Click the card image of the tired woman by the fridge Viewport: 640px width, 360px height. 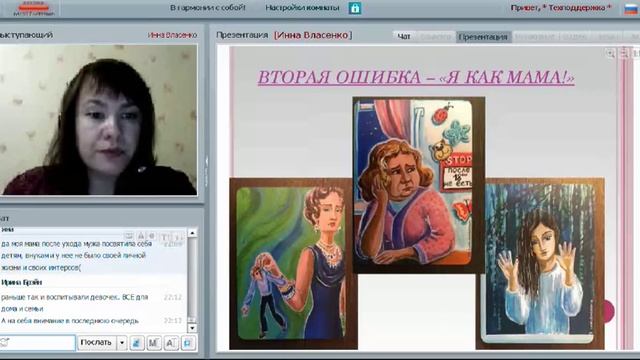click(x=418, y=184)
